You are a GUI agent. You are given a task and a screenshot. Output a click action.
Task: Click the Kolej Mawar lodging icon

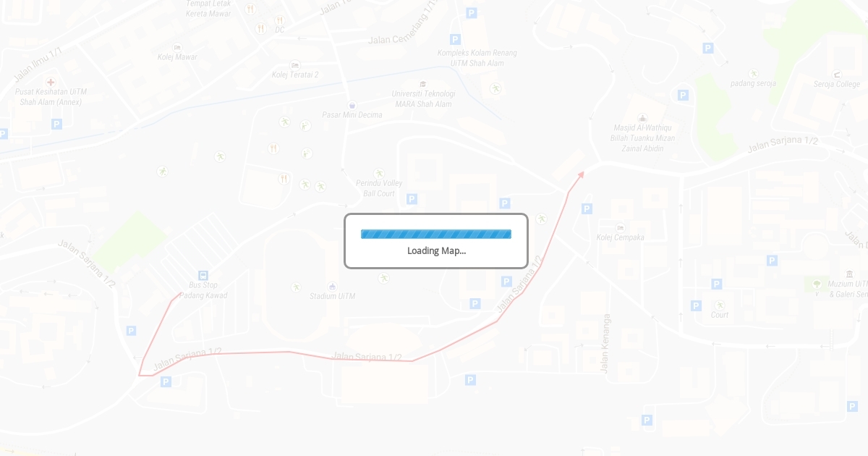177,47
